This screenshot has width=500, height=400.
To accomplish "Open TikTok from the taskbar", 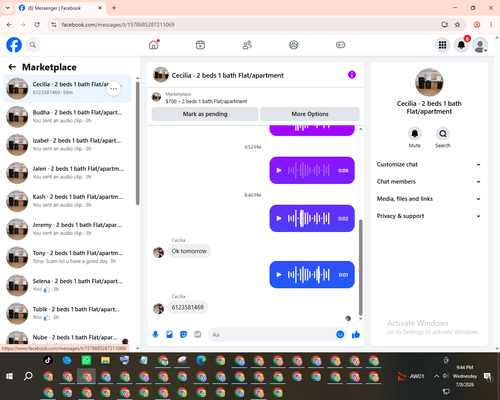I will (x=48, y=360).
